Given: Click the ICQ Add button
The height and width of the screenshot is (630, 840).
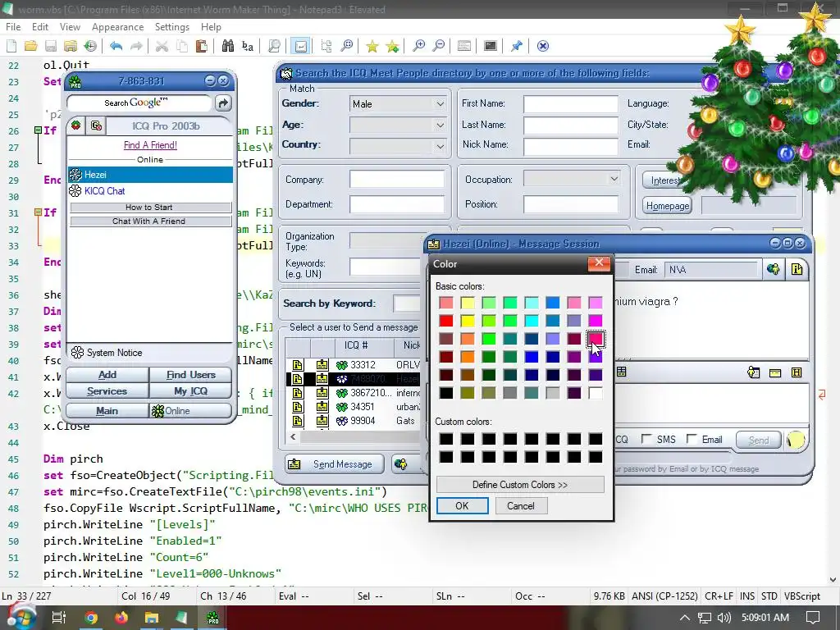Looking at the screenshot, I should tap(107, 374).
